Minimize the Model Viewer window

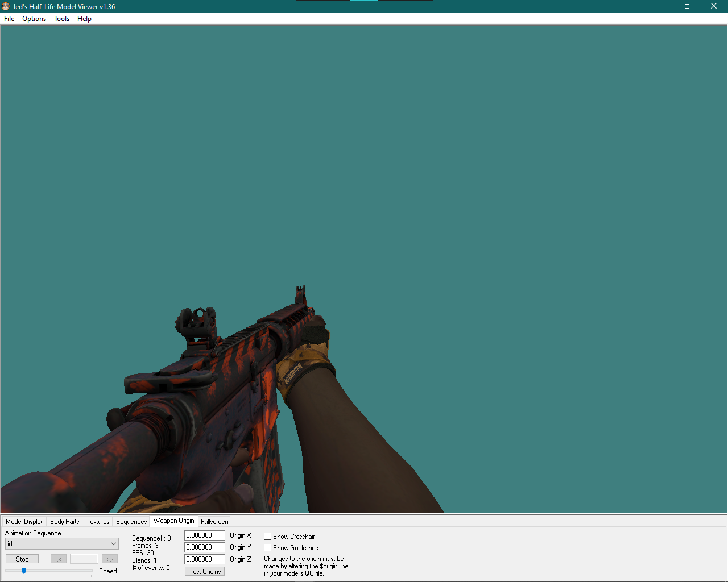click(662, 6)
